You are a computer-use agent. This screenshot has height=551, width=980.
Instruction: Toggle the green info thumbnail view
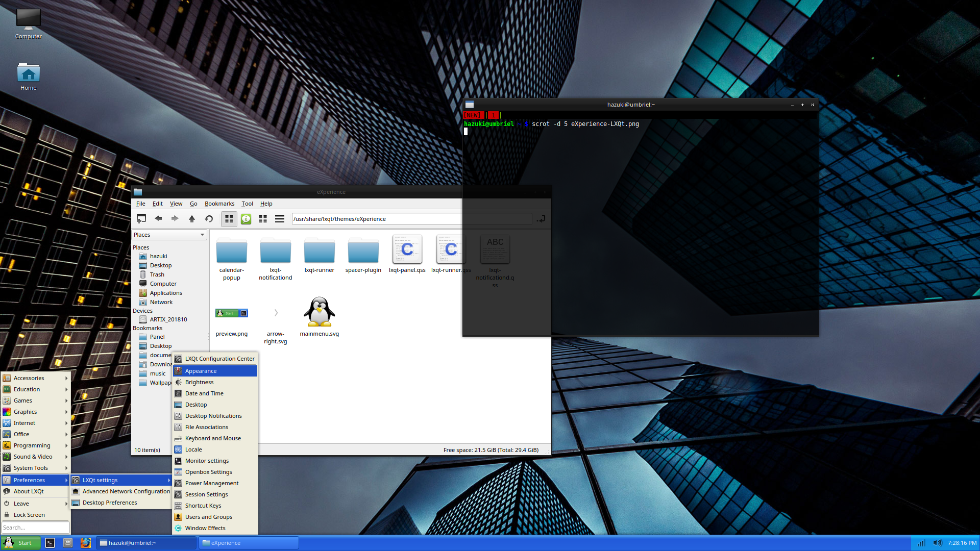(246, 218)
